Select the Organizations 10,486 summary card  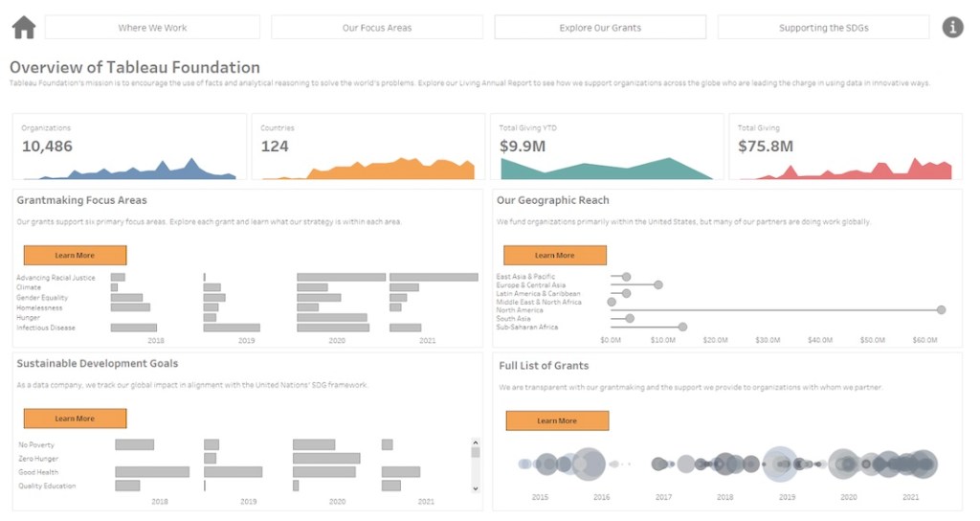point(129,147)
